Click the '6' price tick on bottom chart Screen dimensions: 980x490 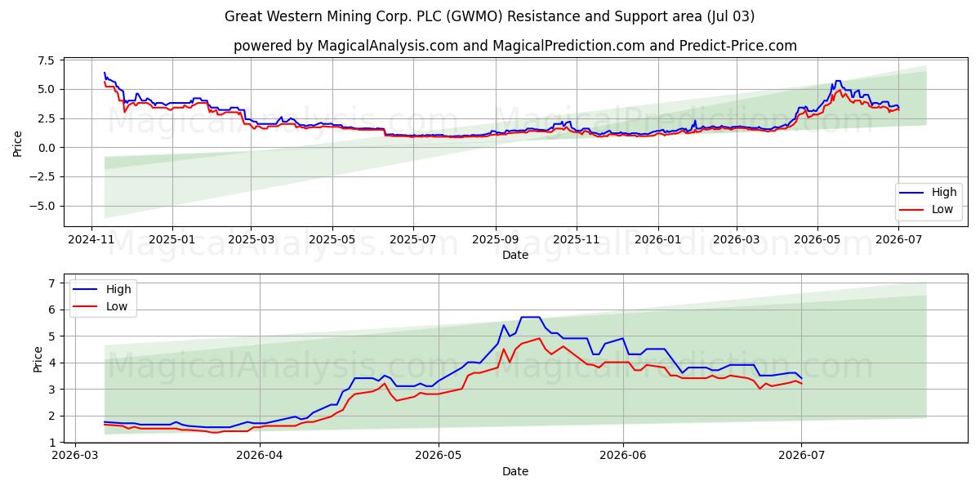(x=51, y=310)
